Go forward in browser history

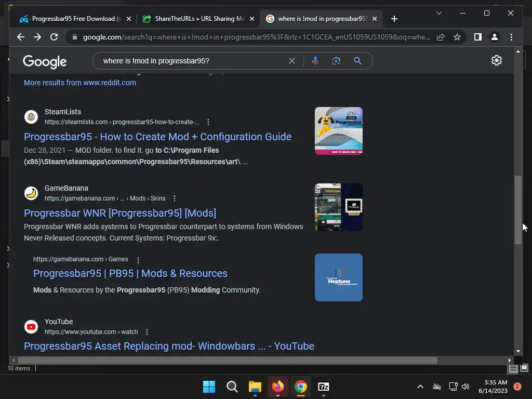(37, 37)
